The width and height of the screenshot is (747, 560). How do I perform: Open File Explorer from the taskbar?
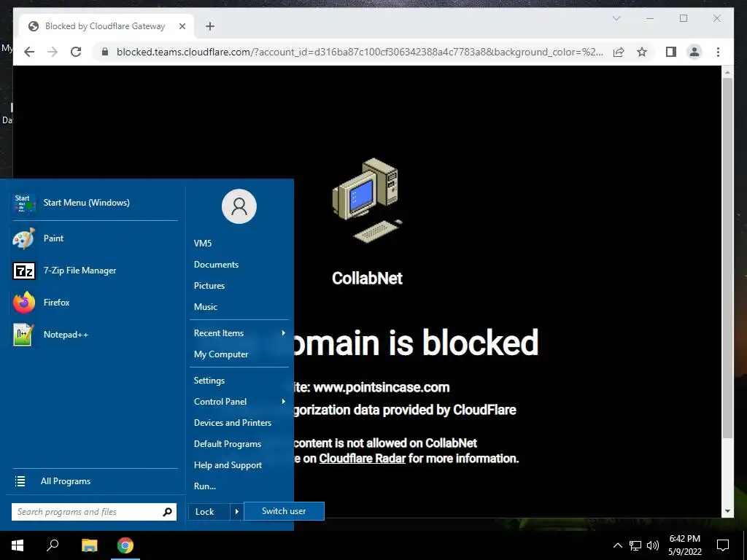89,545
